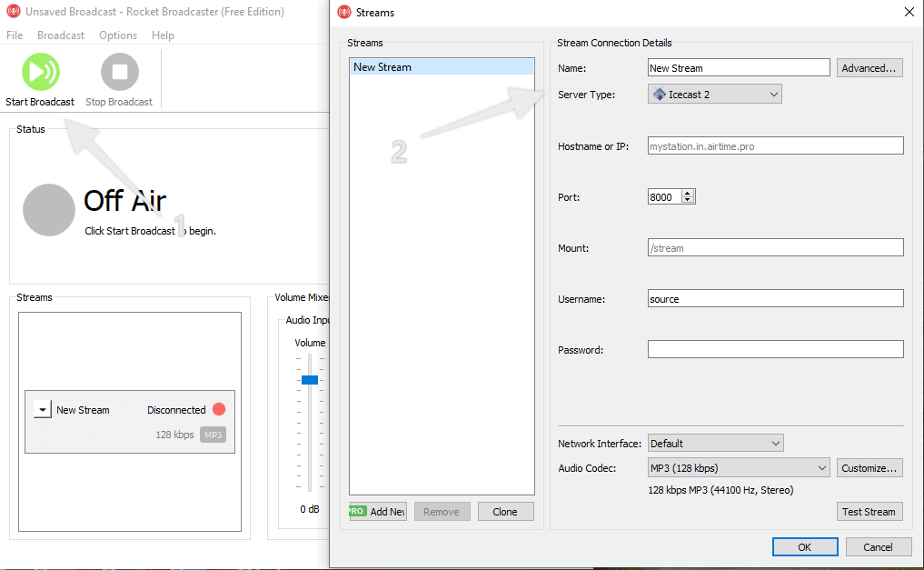This screenshot has width=924, height=570.
Task: Click the gray MP3 codec badge
Action: coord(213,435)
